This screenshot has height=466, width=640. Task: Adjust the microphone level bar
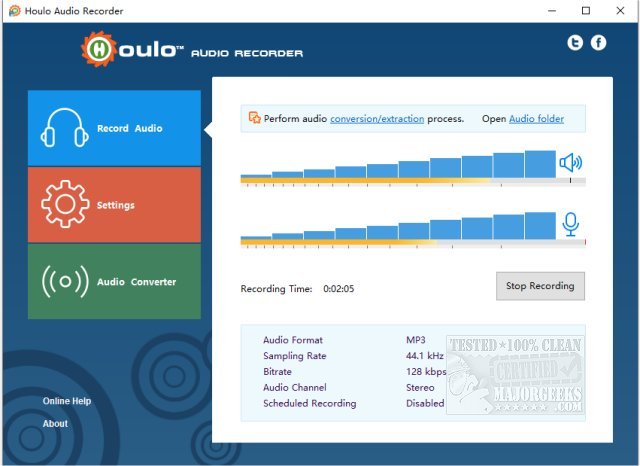tap(398, 226)
